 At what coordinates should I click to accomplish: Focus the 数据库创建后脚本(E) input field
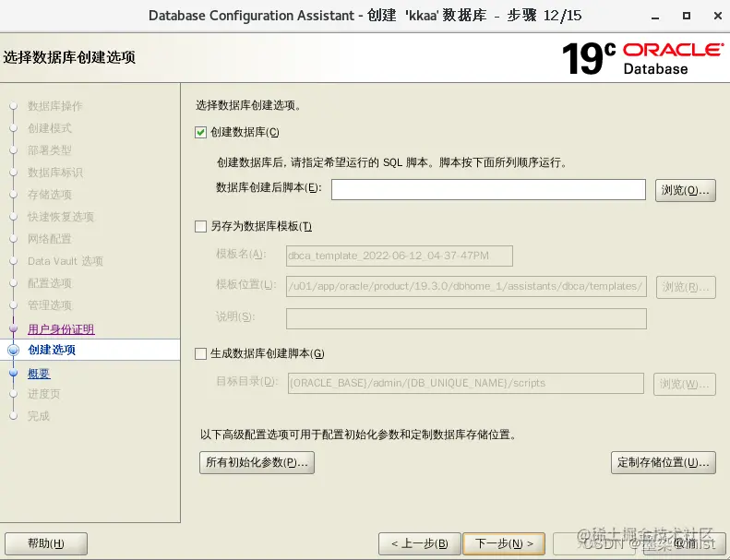tap(488, 189)
